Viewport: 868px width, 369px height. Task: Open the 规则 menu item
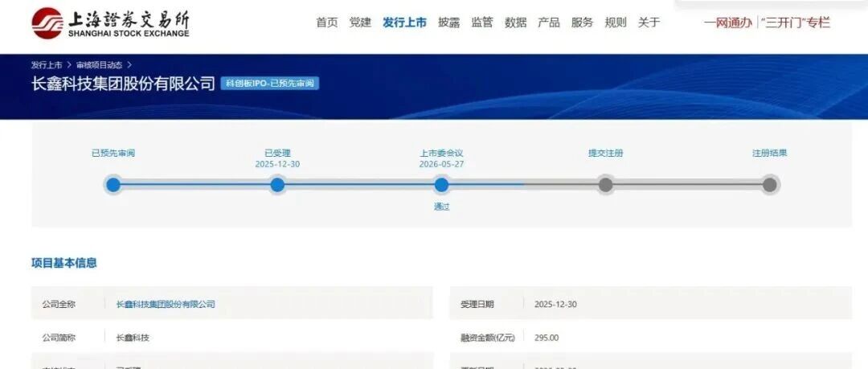(x=616, y=23)
